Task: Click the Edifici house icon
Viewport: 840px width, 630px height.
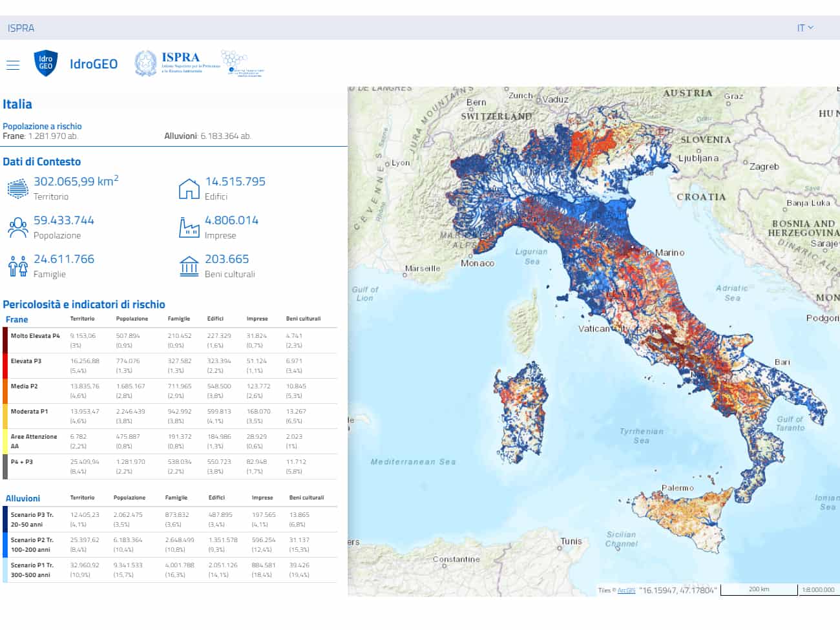Action: [x=189, y=189]
